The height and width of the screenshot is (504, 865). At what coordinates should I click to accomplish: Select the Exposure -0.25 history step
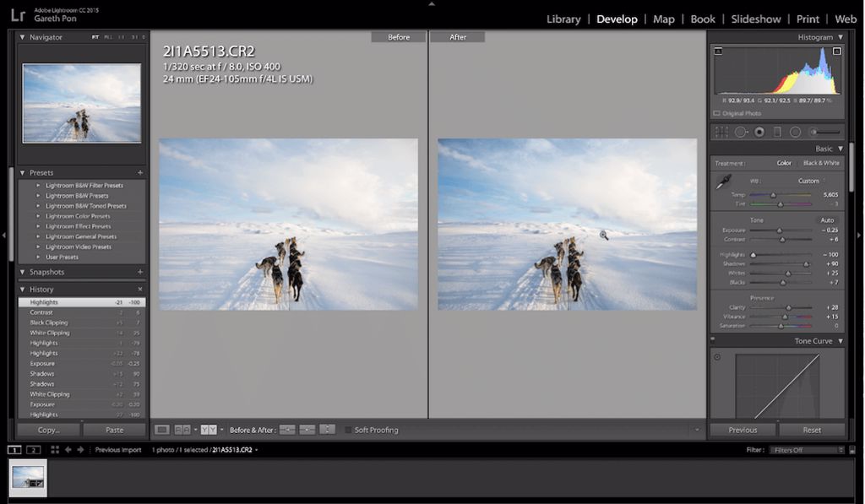point(82,363)
